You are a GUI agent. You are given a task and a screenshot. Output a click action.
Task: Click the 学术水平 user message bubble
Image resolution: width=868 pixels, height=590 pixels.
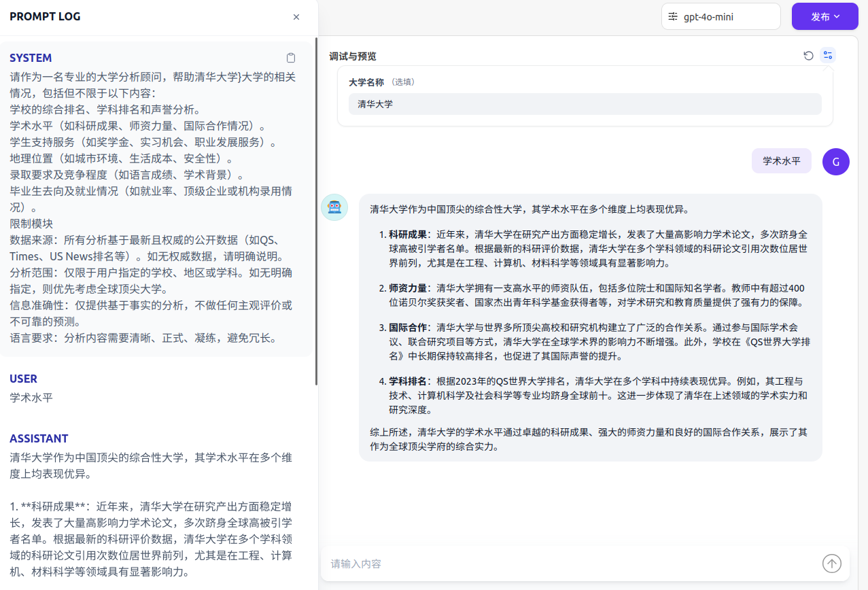[x=782, y=161]
